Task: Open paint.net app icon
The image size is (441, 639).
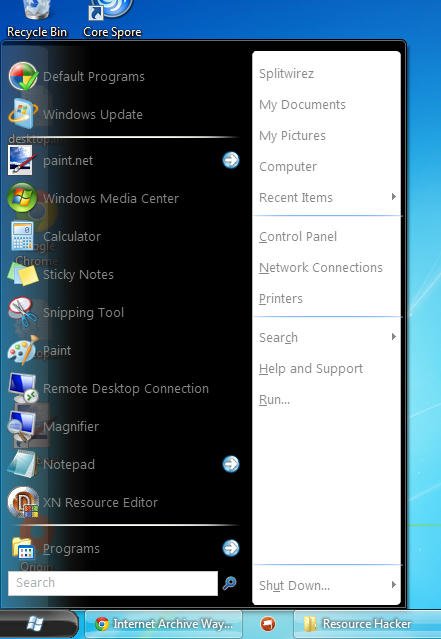Action: point(20,160)
